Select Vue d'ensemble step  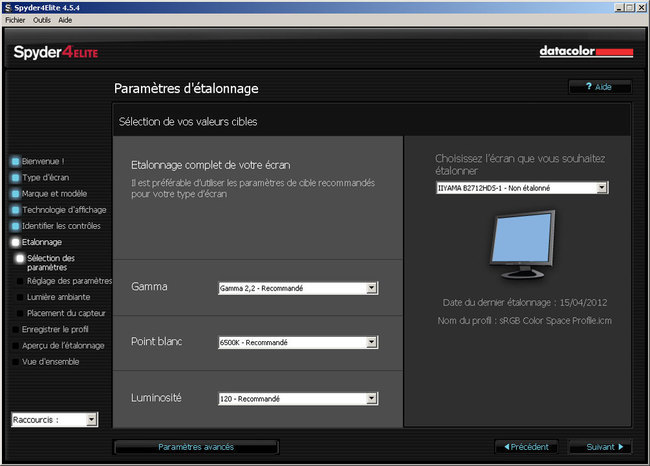[x=51, y=362]
